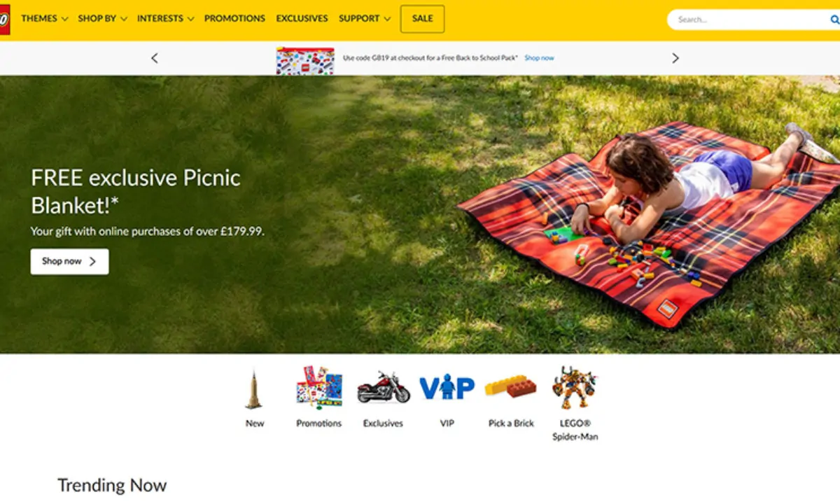Open the Pick a Brick icon
This screenshot has width=840, height=504.
click(511, 386)
